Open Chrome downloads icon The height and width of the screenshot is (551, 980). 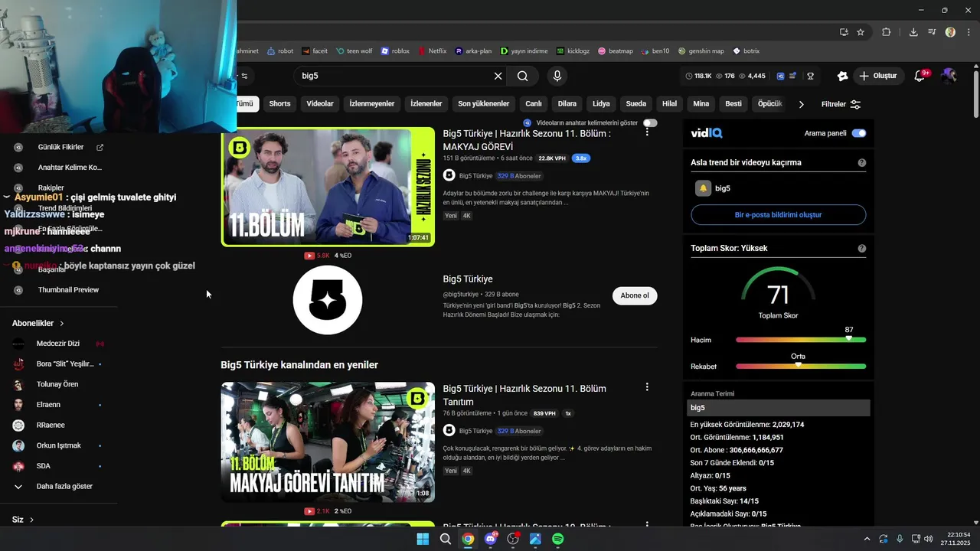913,32
